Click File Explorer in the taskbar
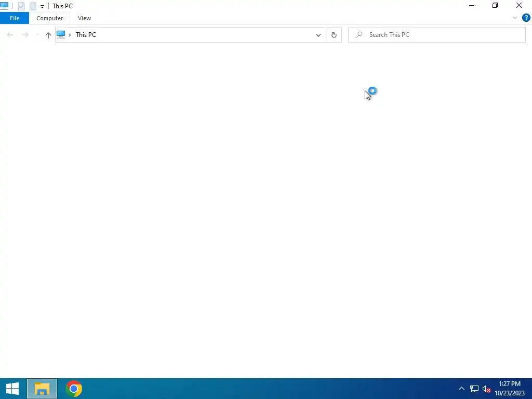 pyautogui.click(x=42, y=389)
